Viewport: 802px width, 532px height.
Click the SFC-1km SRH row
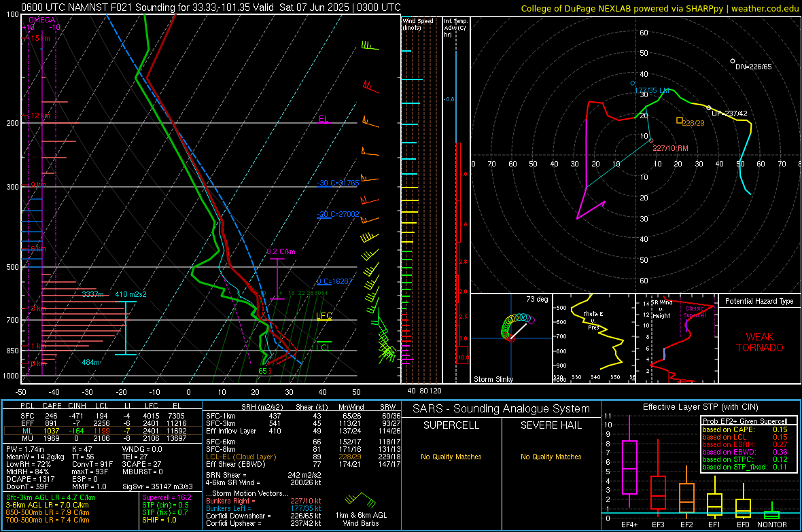pos(302,416)
